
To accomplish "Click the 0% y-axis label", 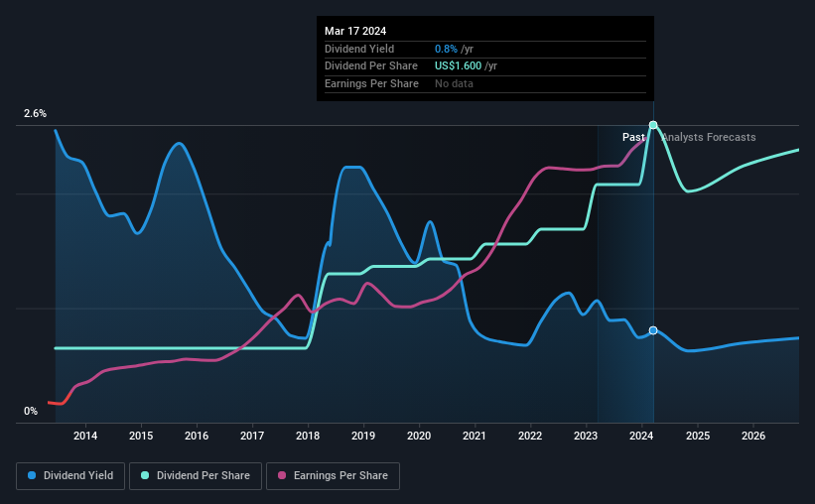I will pyautogui.click(x=31, y=411).
